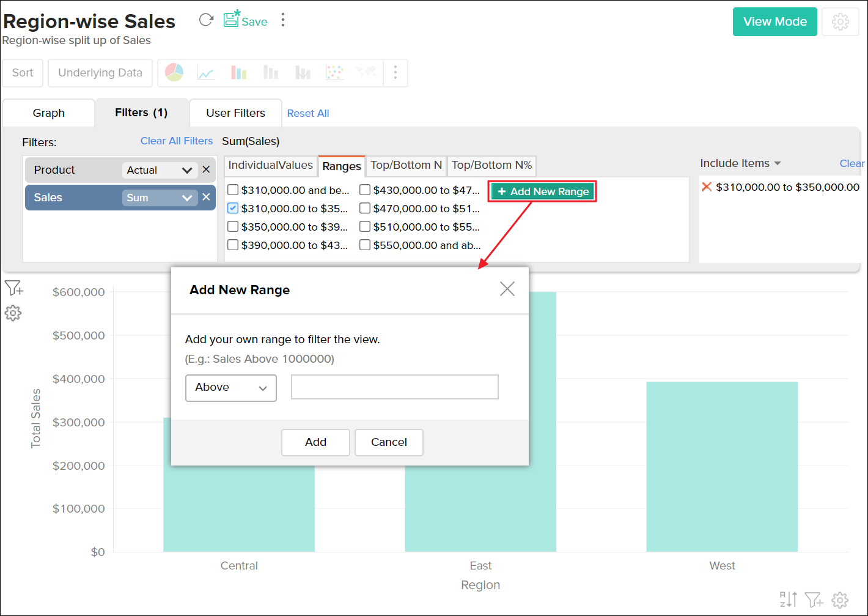This screenshot has height=616, width=868.
Task: Delete the $310,000.00 to $350,000.00 include item
Action: point(707,187)
